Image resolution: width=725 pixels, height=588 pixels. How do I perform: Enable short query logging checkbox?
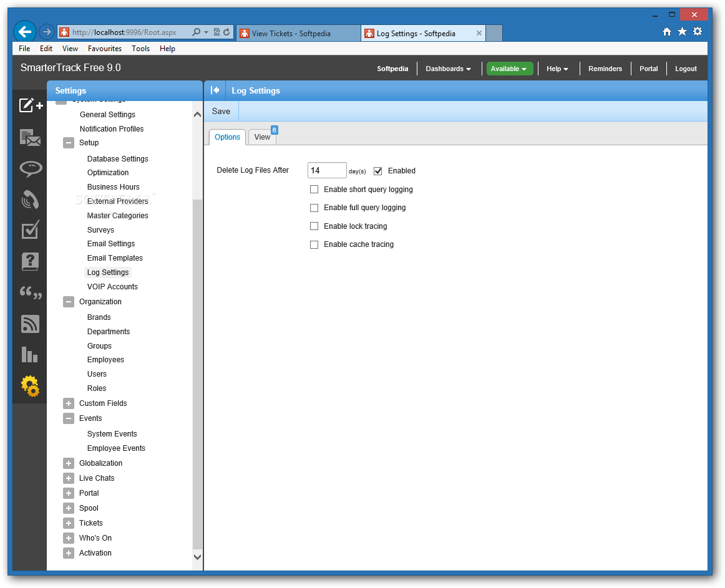(x=314, y=190)
